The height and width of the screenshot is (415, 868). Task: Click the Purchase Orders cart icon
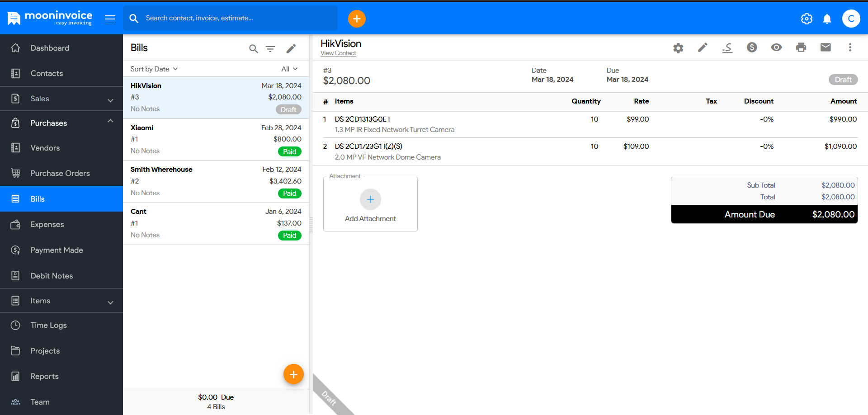[15, 173]
